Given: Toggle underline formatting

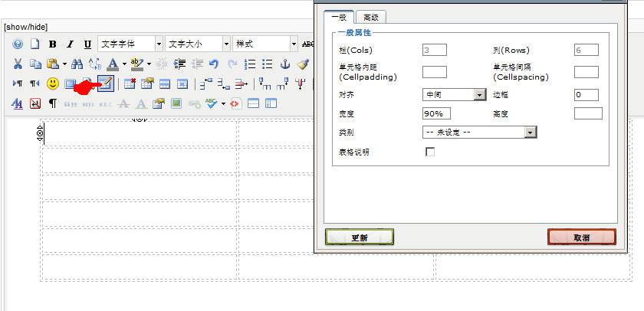Looking at the screenshot, I should click(x=87, y=44).
